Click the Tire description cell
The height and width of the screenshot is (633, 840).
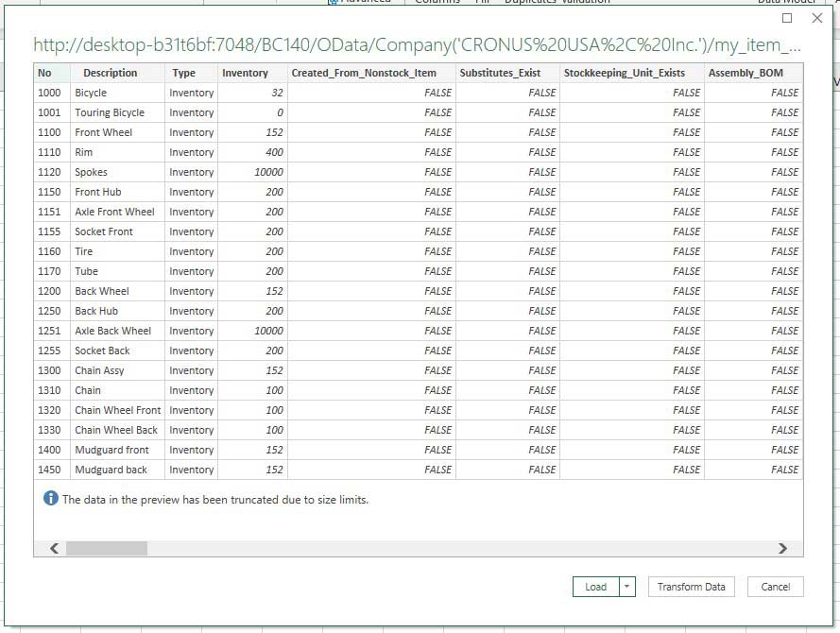coord(118,251)
